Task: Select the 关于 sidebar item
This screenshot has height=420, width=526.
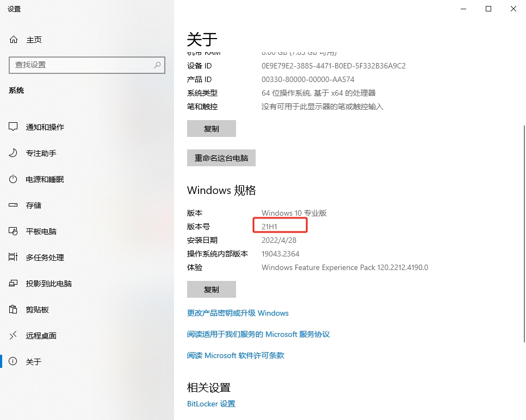Action: pos(34,361)
